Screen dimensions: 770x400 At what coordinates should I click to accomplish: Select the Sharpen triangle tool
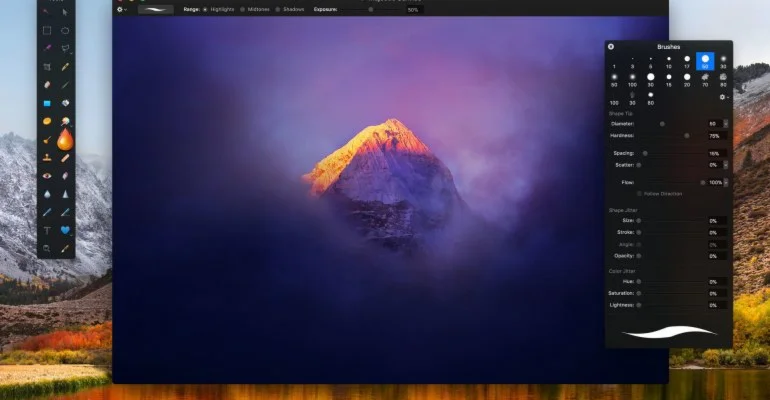point(65,194)
